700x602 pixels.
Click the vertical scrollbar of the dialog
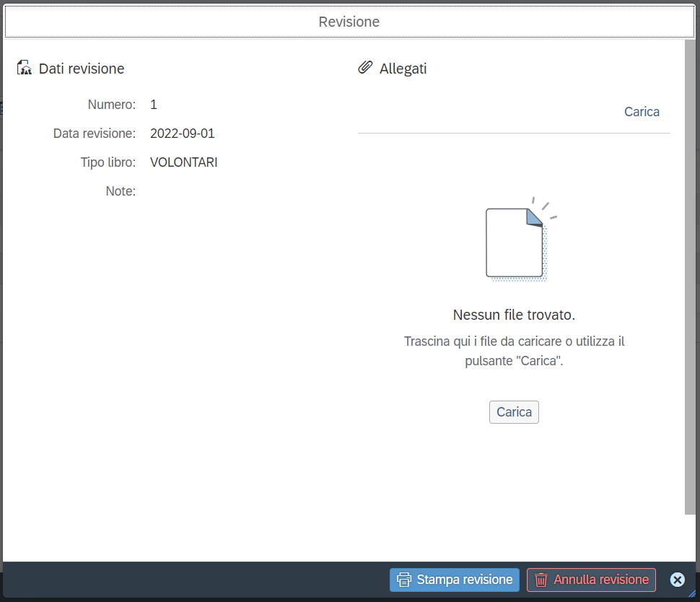point(690,277)
